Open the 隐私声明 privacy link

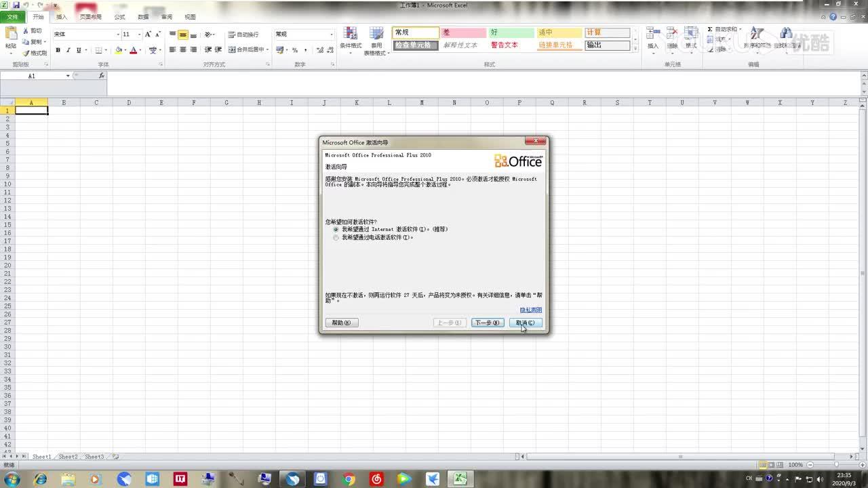tap(531, 310)
